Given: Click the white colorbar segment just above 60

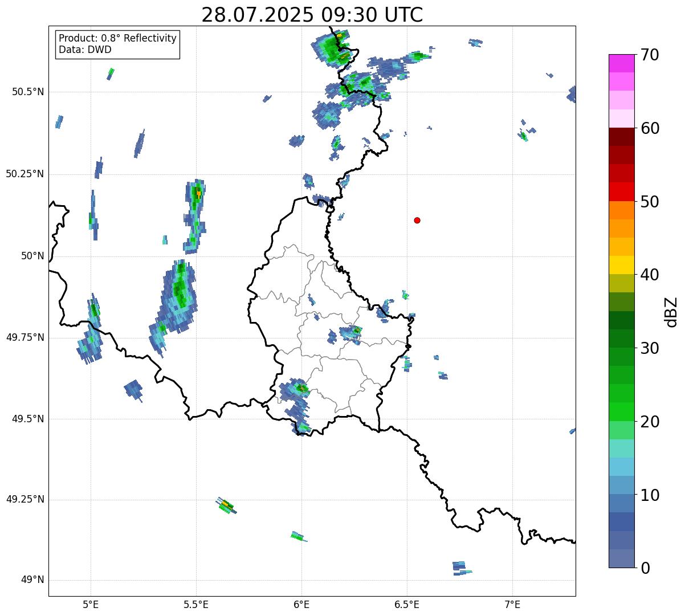Looking at the screenshot, I should (622, 119).
